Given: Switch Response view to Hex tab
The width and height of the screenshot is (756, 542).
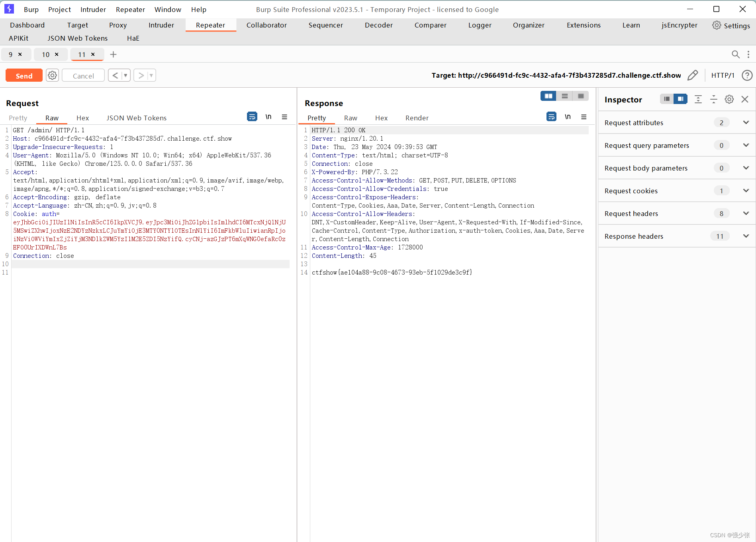Looking at the screenshot, I should pos(381,118).
